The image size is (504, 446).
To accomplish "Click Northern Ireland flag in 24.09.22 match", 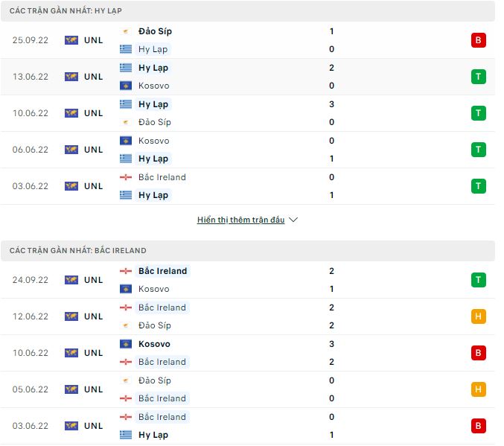I will point(126,271).
